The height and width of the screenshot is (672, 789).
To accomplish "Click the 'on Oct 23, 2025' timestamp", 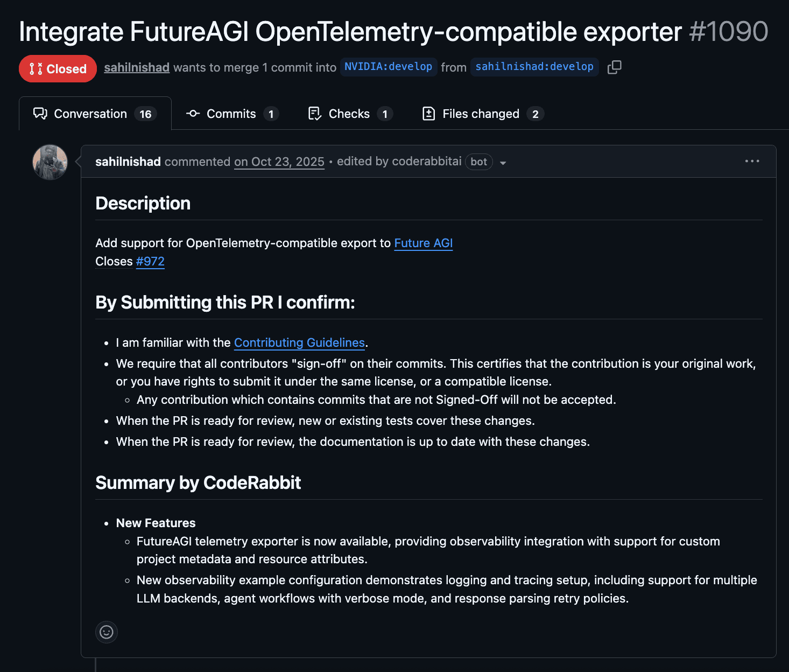I will coord(279,162).
